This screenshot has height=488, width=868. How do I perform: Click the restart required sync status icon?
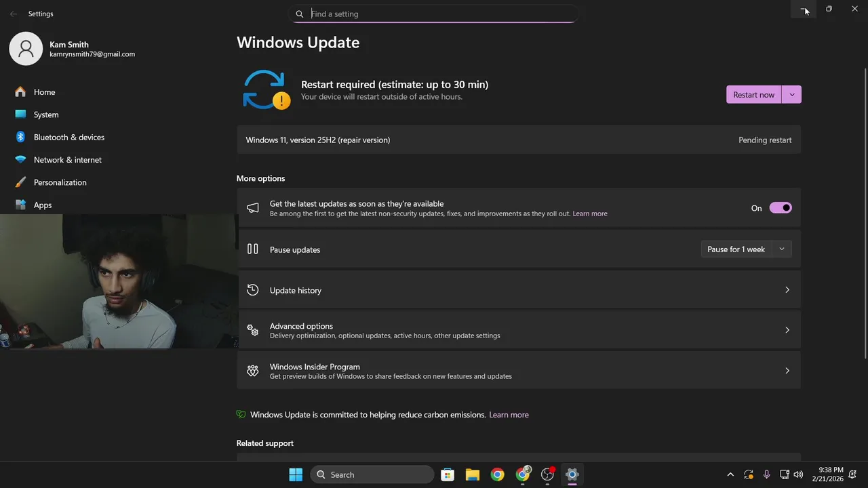tap(266, 90)
